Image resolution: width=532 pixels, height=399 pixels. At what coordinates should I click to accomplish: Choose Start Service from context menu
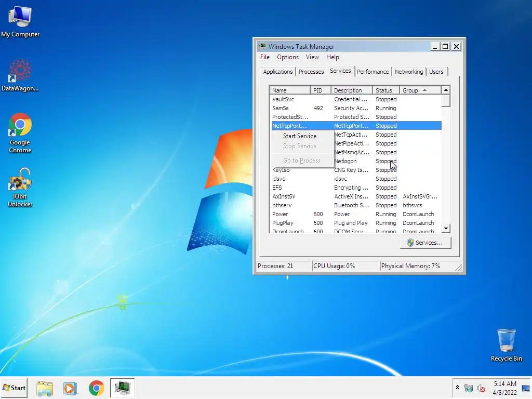[303, 136]
